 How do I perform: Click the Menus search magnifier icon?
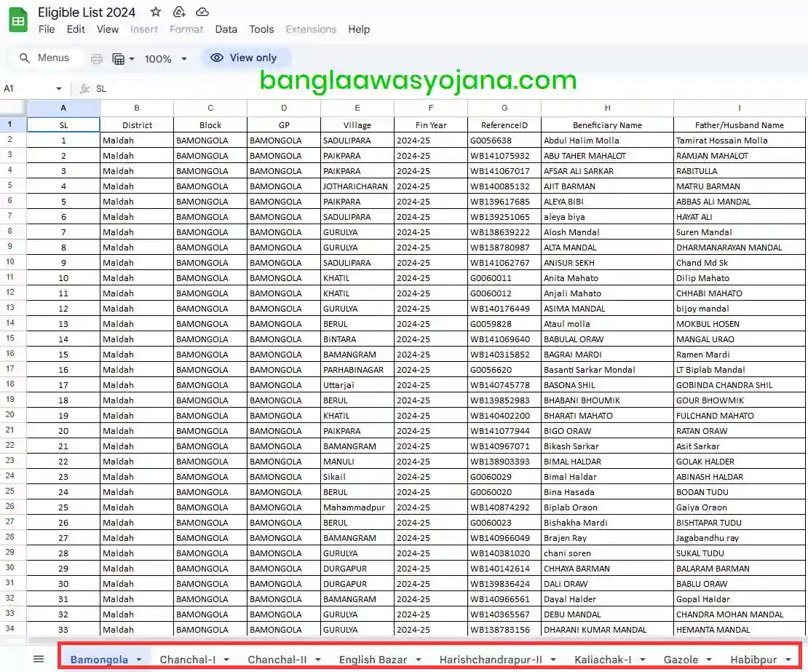24,58
